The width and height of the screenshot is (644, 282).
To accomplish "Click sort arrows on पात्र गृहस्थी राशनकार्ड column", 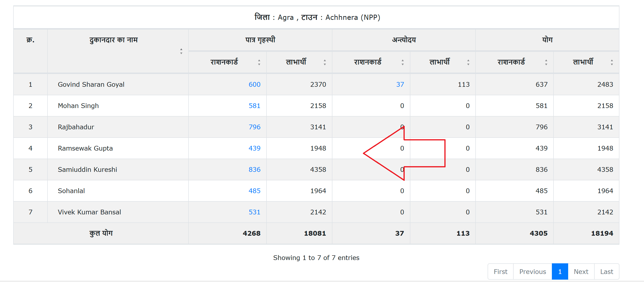I will coord(259,62).
